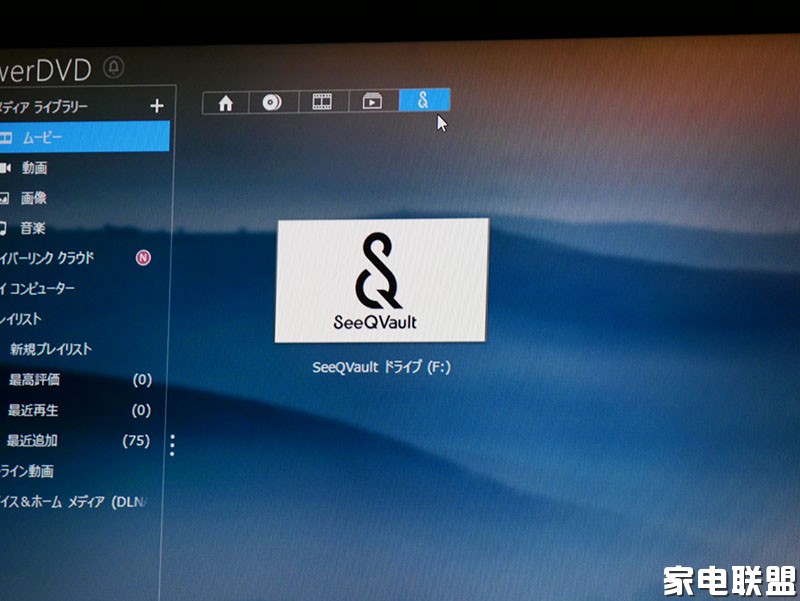Switch to the film strip movie tab

(x=323, y=102)
